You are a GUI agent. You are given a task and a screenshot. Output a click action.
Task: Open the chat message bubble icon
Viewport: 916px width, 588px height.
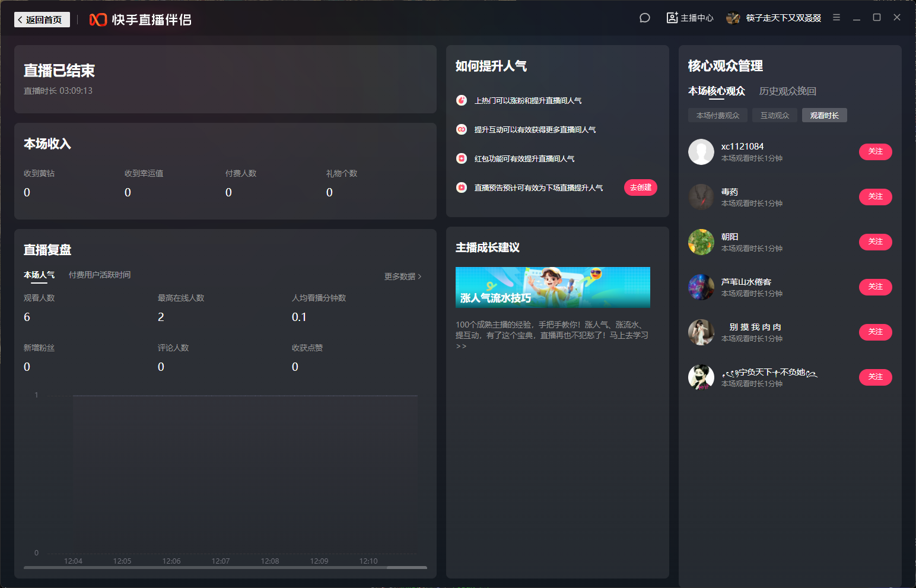(645, 18)
